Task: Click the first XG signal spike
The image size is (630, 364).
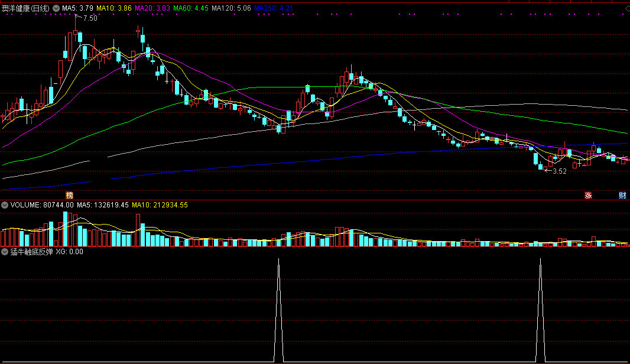Action: click(279, 310)
